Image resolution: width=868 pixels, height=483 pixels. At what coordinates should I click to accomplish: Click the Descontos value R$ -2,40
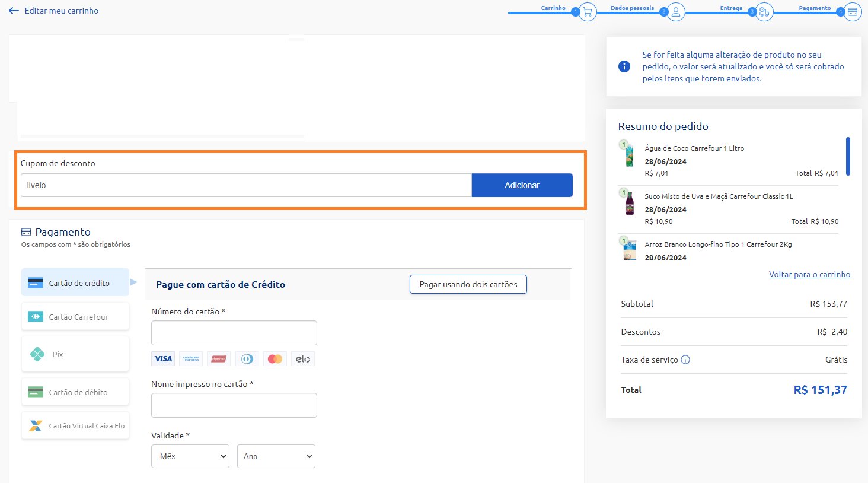tap(832, 332)
